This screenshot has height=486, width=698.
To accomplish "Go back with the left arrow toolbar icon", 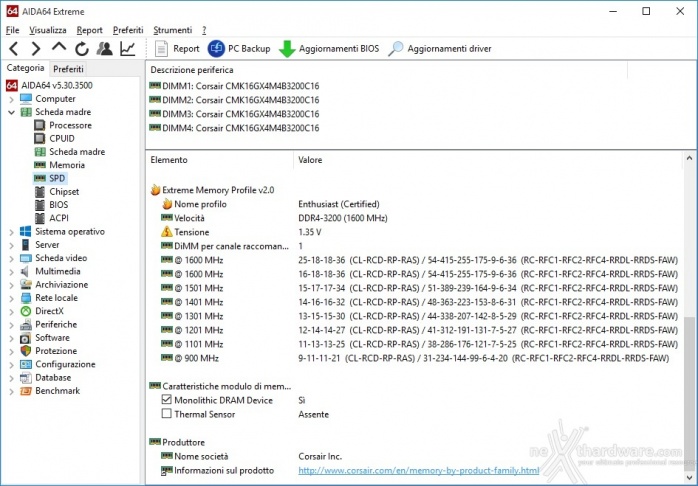I will pos(14,49).
